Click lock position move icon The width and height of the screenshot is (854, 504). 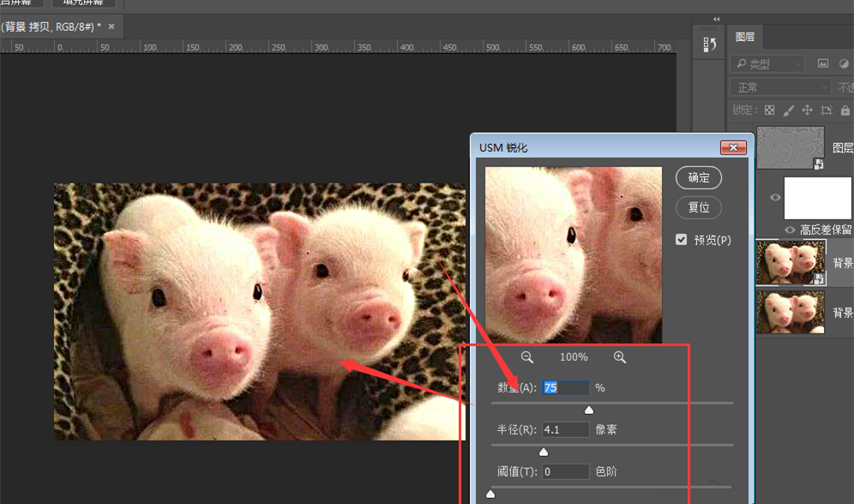pyautogui.click(x=807, y=111)
